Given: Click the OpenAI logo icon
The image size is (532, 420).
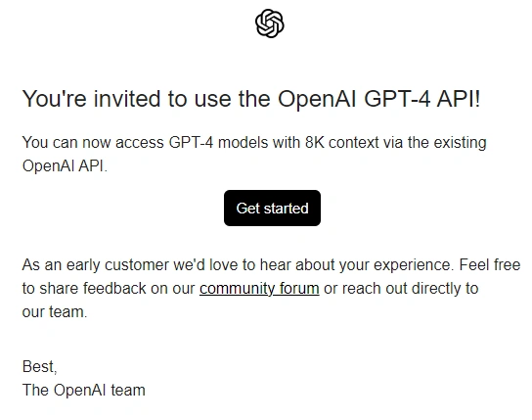Looking at the screenshot, I should tap(269, 23).
